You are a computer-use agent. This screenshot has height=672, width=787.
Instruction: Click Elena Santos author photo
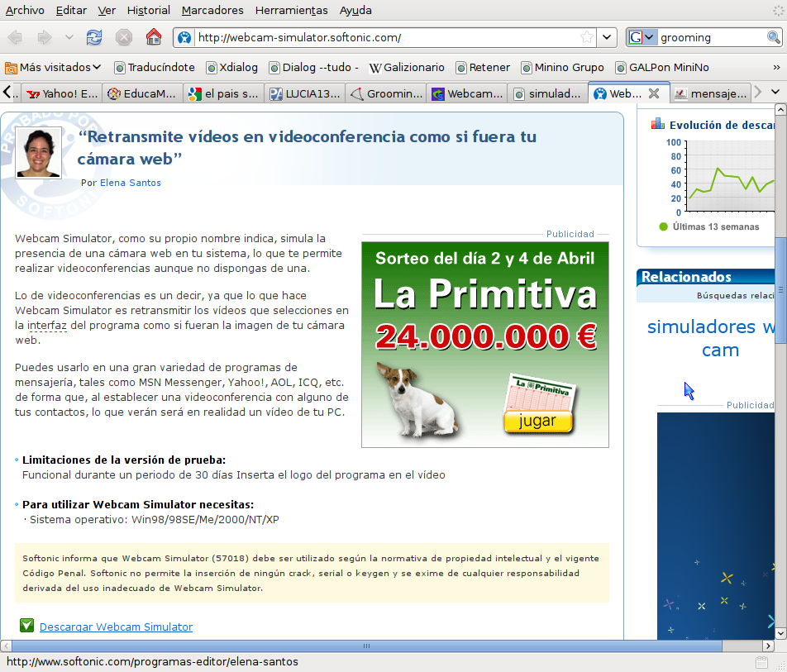[39, 153]
